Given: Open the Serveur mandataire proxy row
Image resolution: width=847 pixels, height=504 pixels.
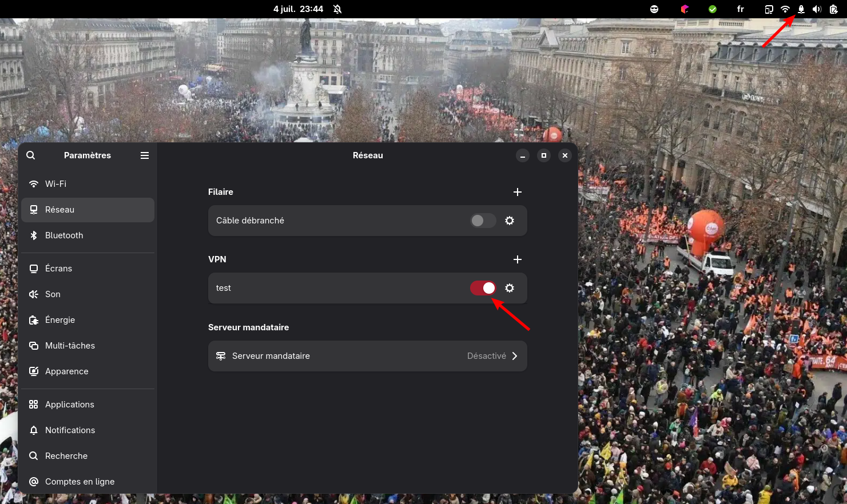Looking at the screenshot, I should coord(368,356).
